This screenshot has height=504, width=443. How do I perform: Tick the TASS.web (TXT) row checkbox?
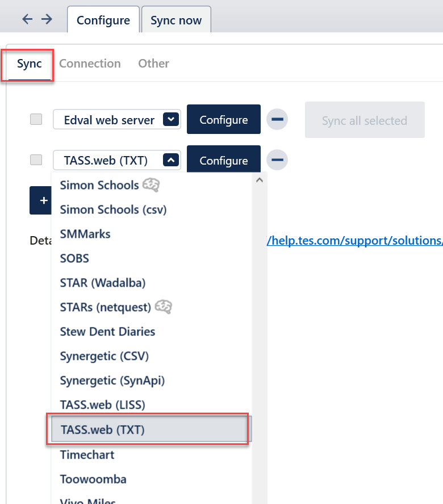click(36, 160)
